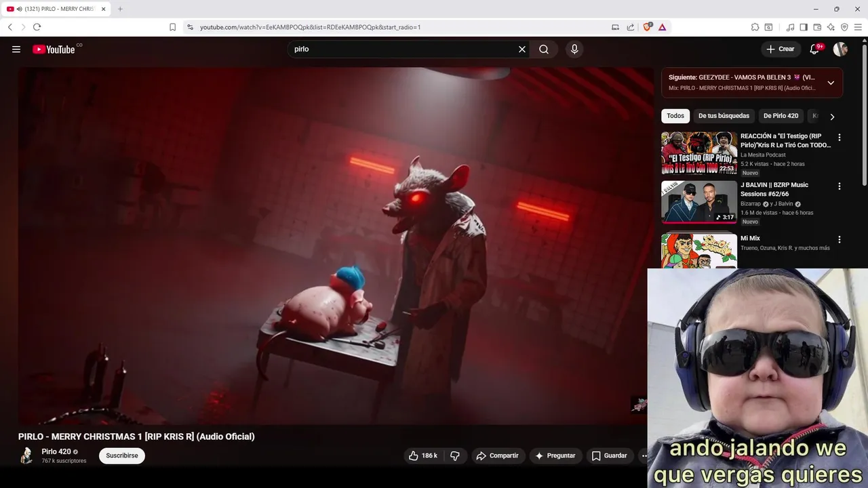Clear the search box with X
The width and height of the screenshot is (868, 488).
pos(522,49)
